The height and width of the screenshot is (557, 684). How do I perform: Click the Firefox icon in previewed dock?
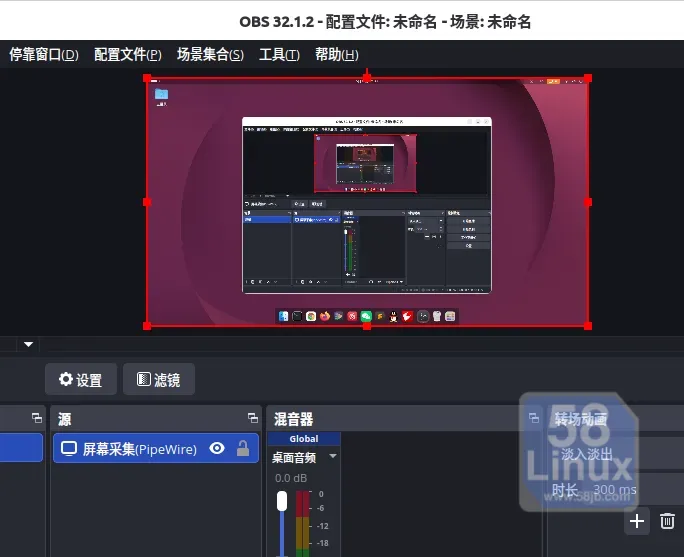325,316
